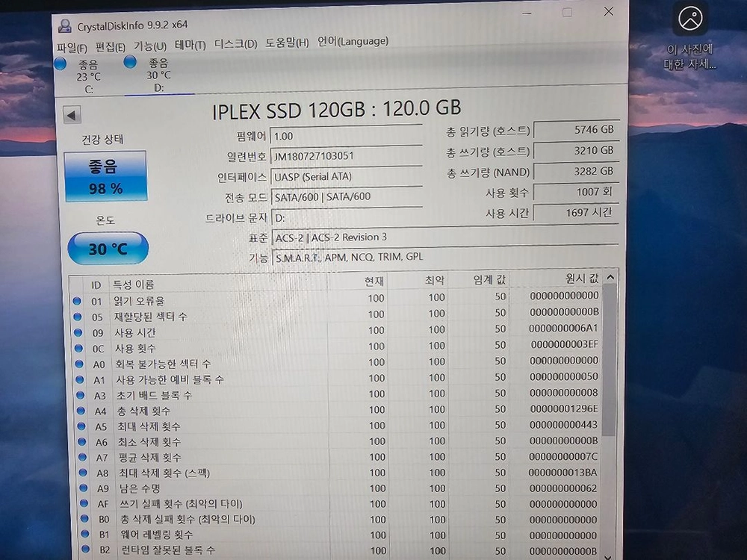Open the 편집(E) menu
This screenshot has width=747, height=560.
coord(110,46)
